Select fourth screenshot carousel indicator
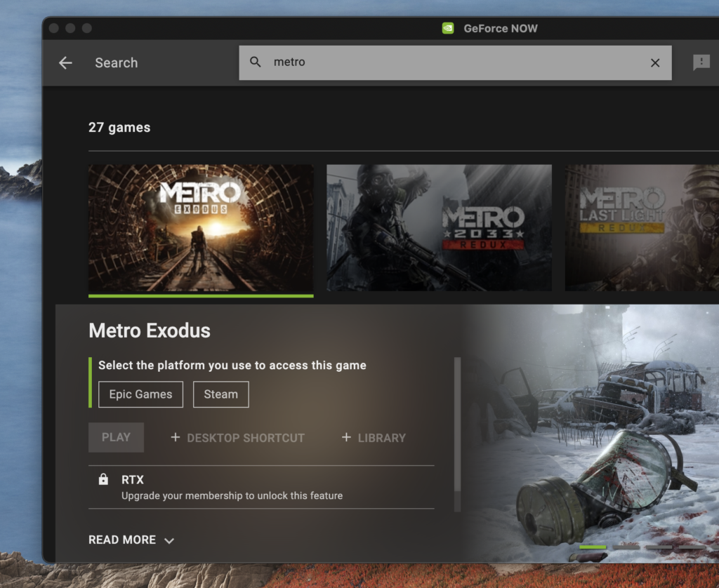Image resolution: width=719 pixels, height=588 pixels. click(692, 547)
